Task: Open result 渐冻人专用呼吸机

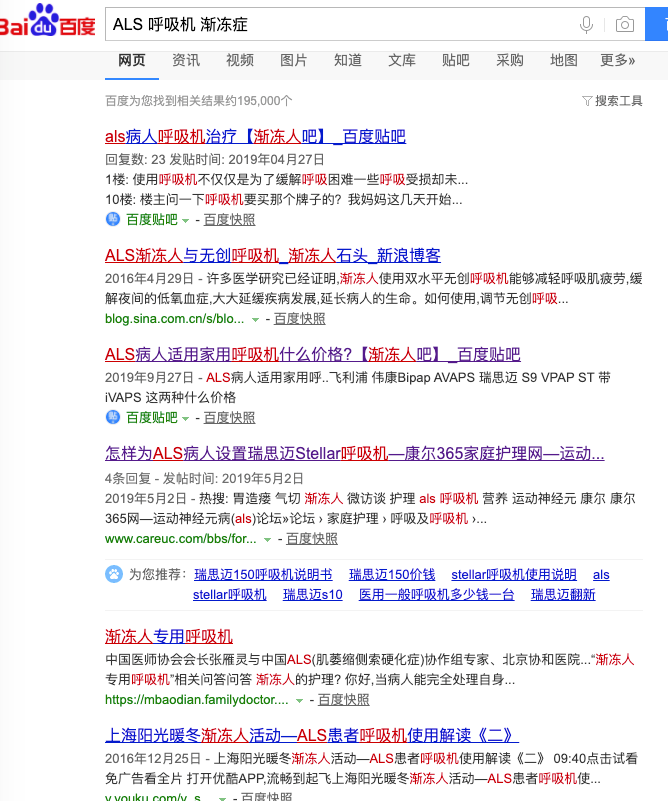Action: (169, 637)
